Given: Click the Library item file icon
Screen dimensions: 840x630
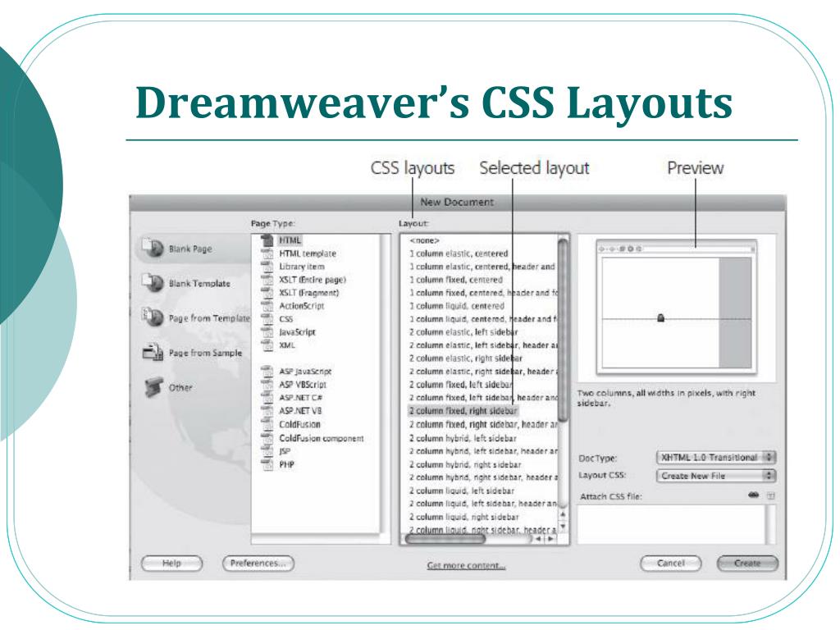Looking at the screenshot, I should [267, 267].
